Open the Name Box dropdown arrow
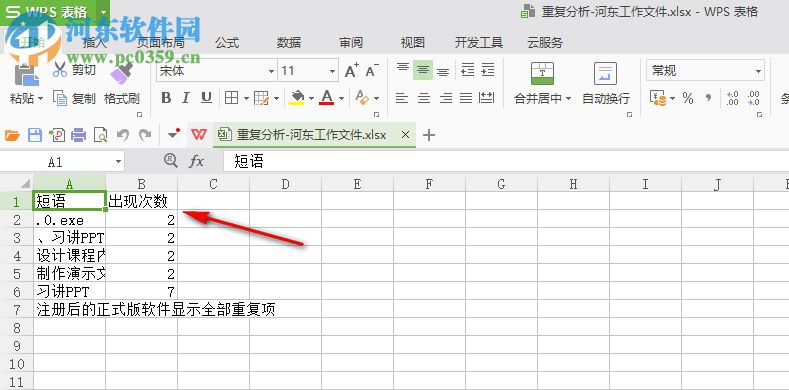 click(x=118, y=162)
